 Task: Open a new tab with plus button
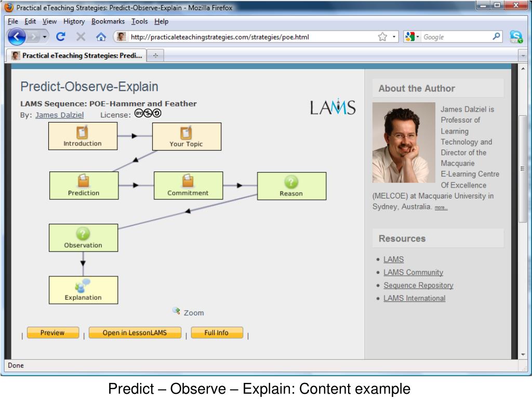pos(155,56)
